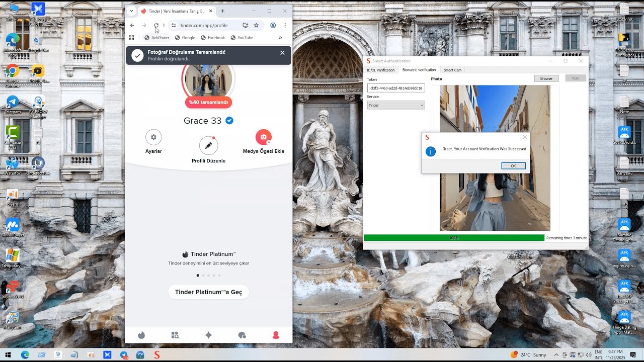Open Chrome three-dot menu
The width and height of the screenshot is (644, 362).
[x=285, y=25]
